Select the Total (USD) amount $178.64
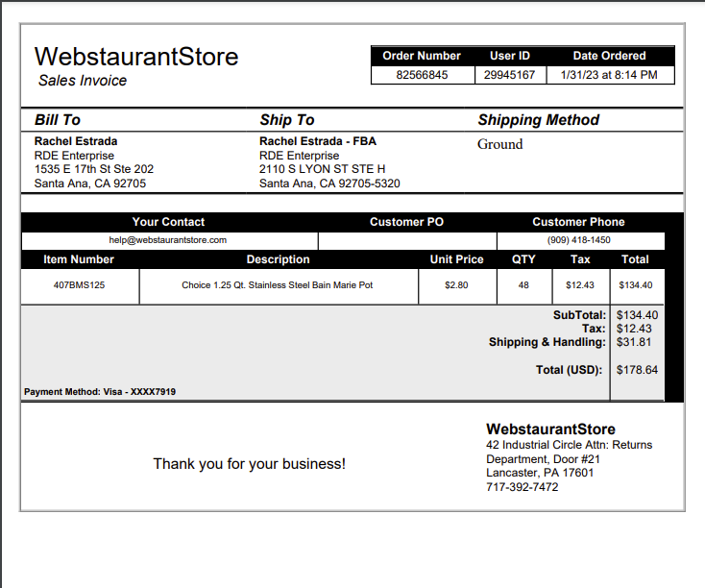705x588 pixels. click(x=637, y=370)
